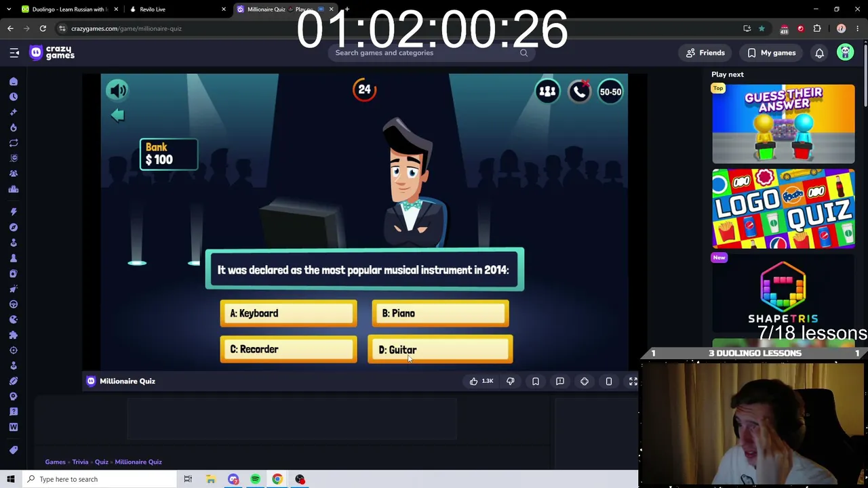The width and height of the screenshot is (868, 488).
Task: Open Spotify from the taskbar
Action: [x=255, y=479]
